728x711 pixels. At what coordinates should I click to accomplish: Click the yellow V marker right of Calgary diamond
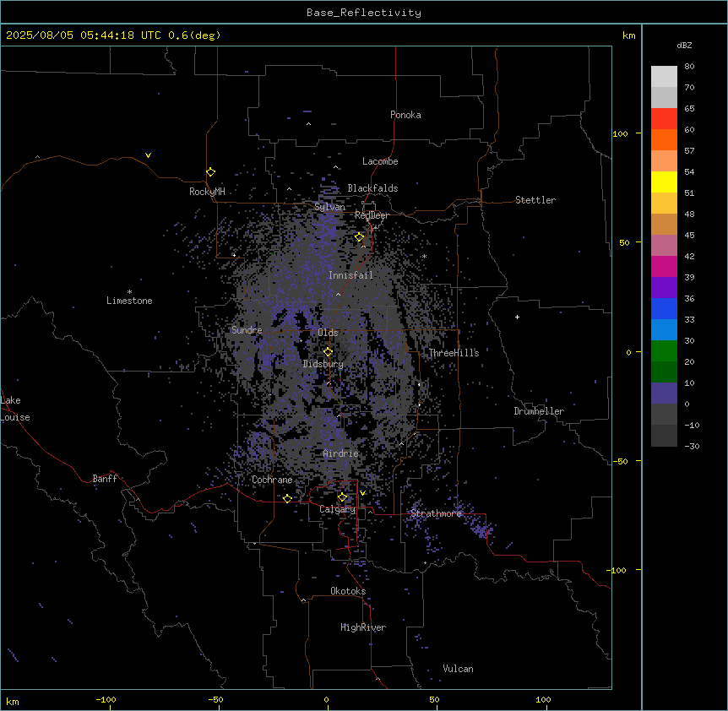362,493
